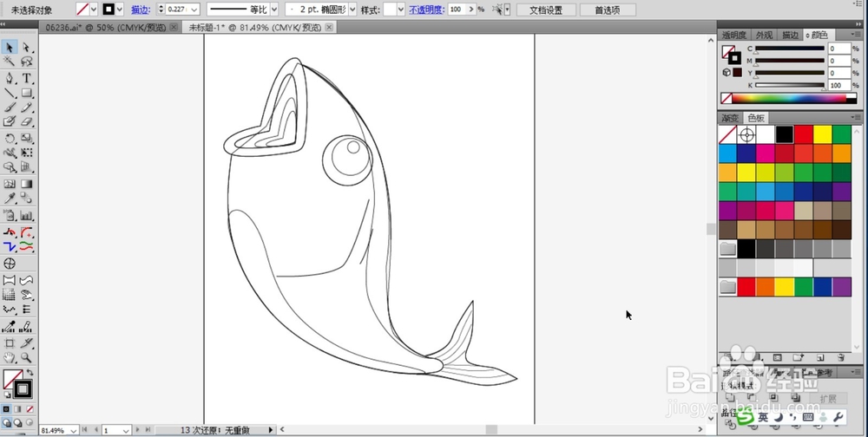The width and height of the screenshot is (868, 437).
Task: Open the 样式 graphic style dropdown
Action: (x=401, y=10)
